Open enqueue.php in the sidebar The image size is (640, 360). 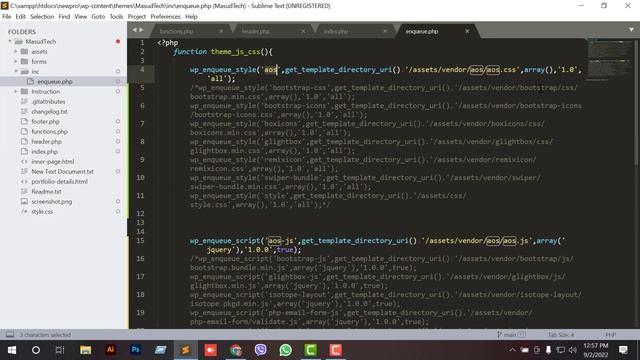pyautogui.click(x=55, y=82)
